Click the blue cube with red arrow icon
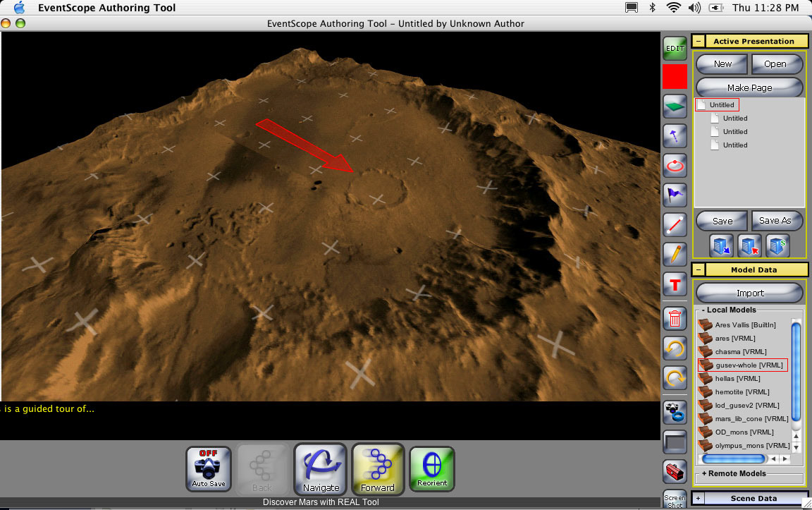 click(x=749, y=245)
